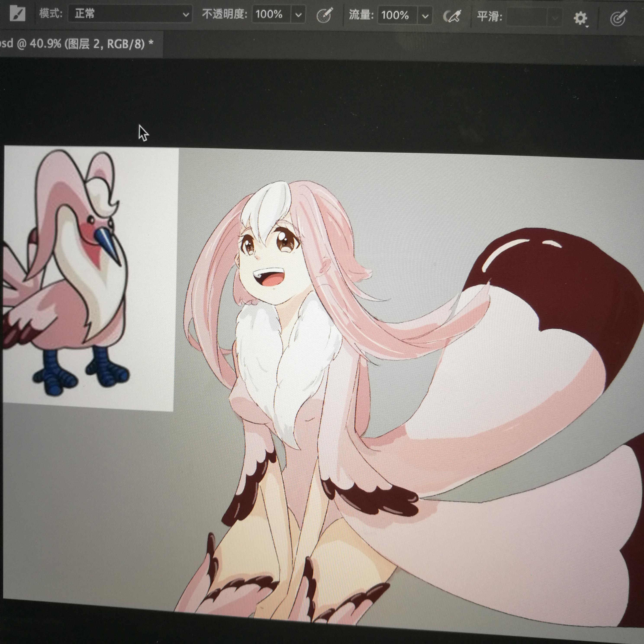
Task: Toggle the brush settings panel icon
Action: [x=17, y=14]
